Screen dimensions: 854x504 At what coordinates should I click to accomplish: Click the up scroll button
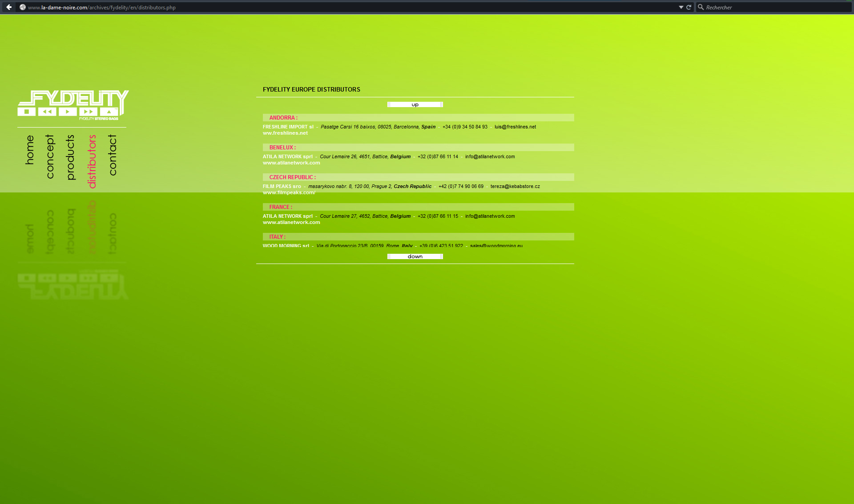pos(415,104)
